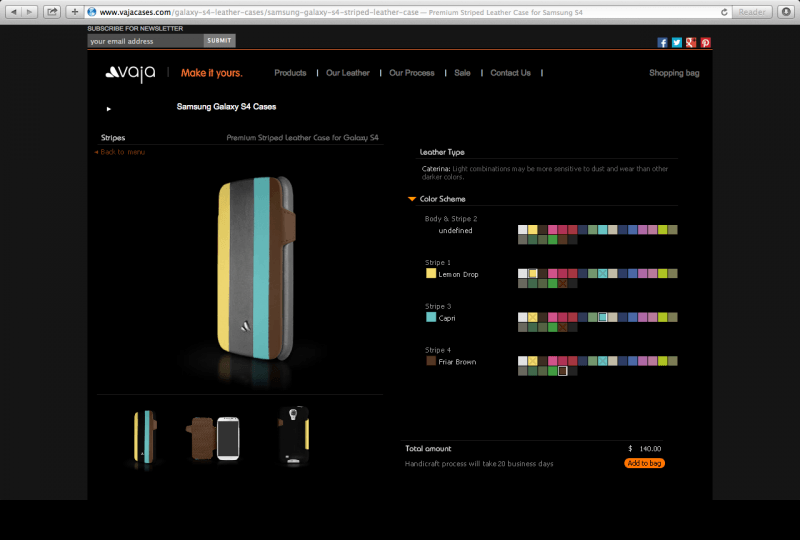Open the Our Leather menu
The height and width of the screenshot is (540, 800).
tap(347, 73)
